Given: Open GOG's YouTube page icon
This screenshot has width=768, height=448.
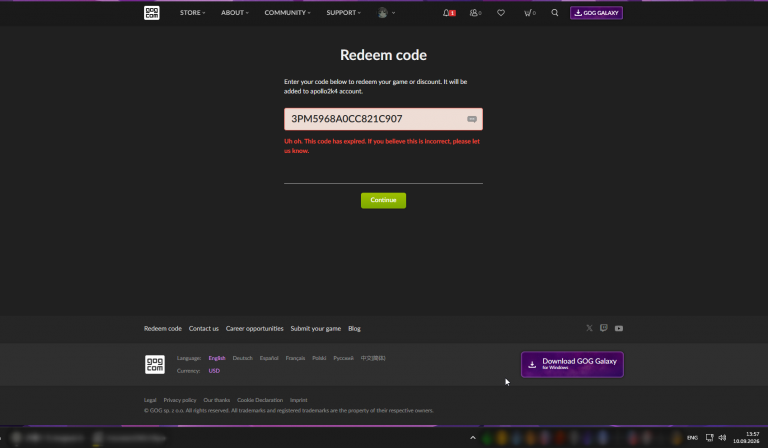Looking at the screenshot, I should tap(619, 329).
